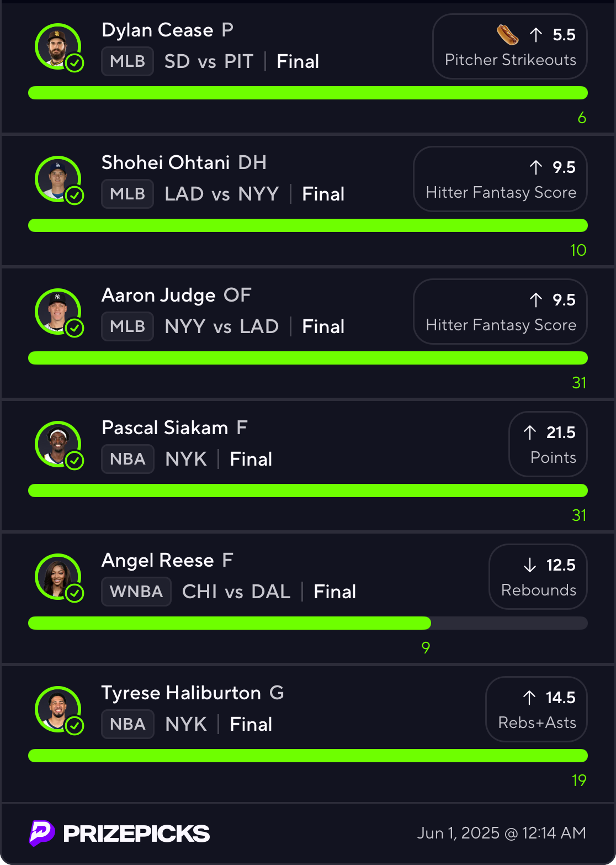Screen dimensions: 616x865
Task: Tap Tyrese Haliburton's headshot icon
Action: tap(57, 708)
